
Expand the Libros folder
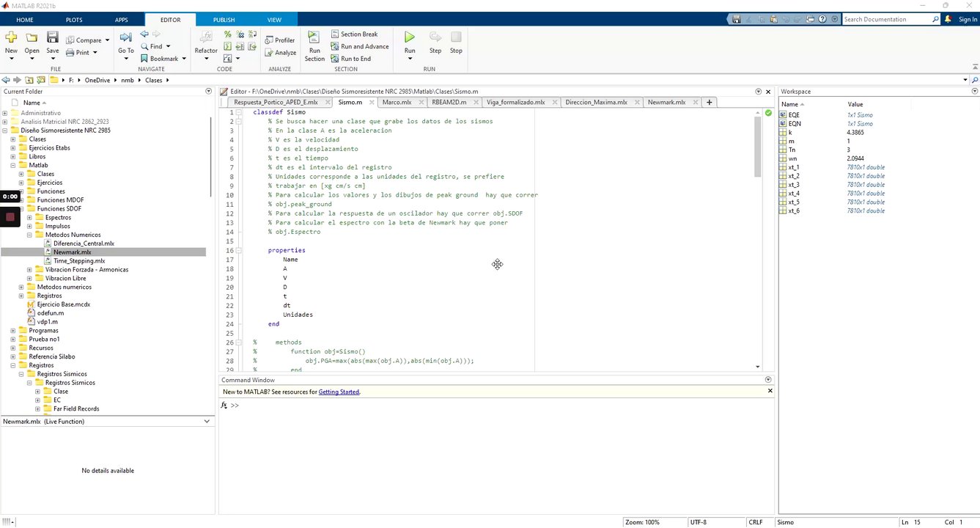tap(13, 157)
